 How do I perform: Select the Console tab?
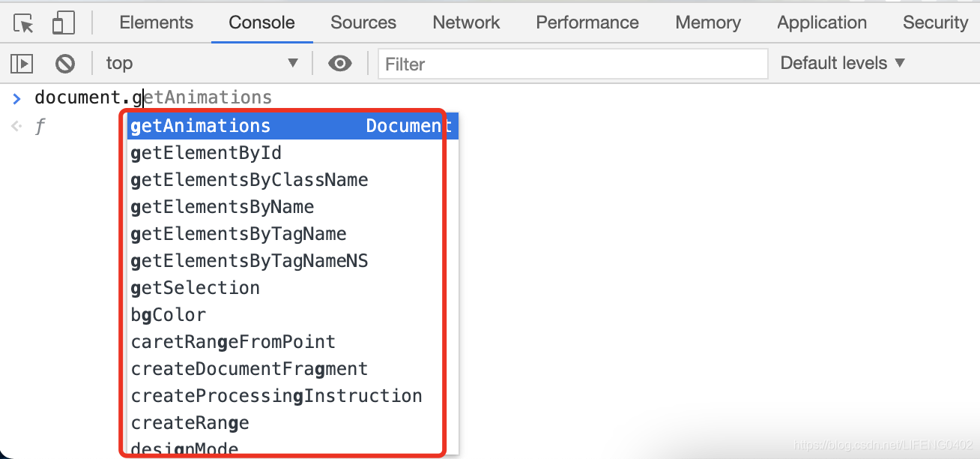[261, 22]
